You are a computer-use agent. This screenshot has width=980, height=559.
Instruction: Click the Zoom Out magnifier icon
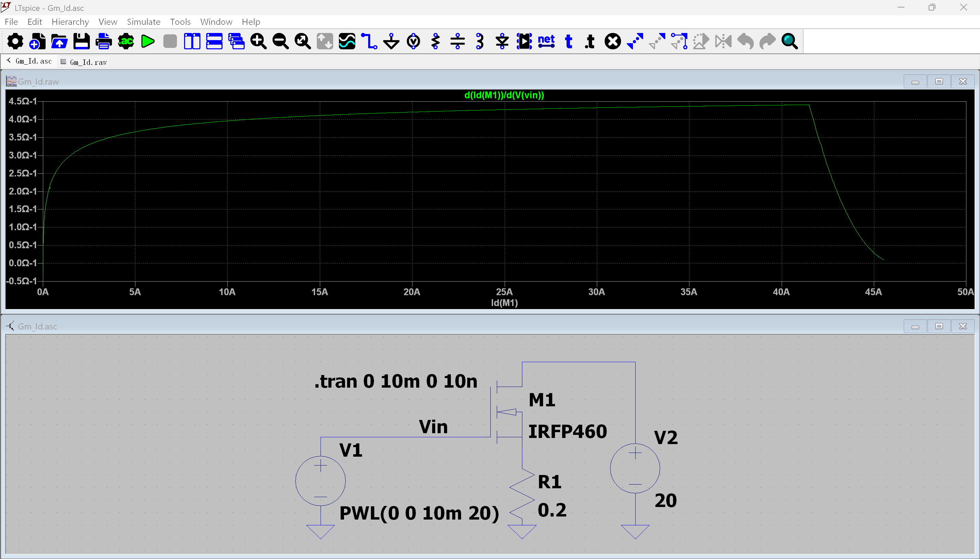280,41
